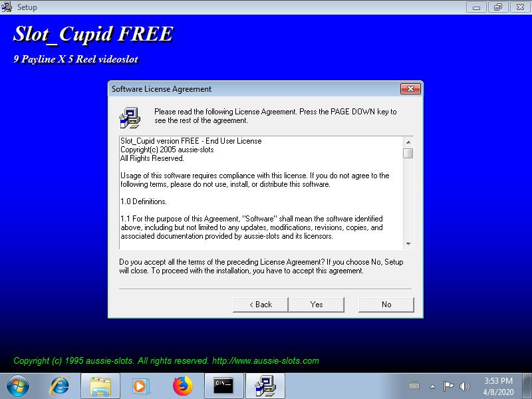The image size is (532, 399).
Task: Launch Firefox from the taskbar
Action: coord(182,386)
